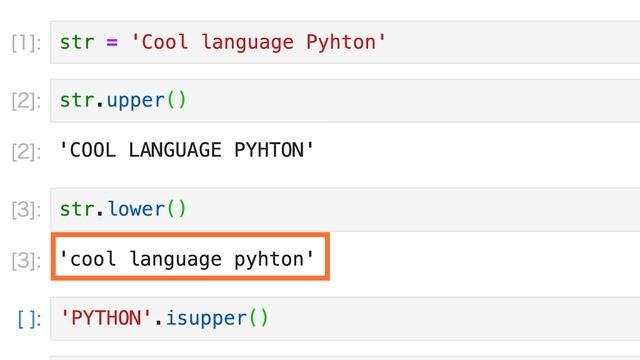640x360 pixels.
Task: Click the [2]: prompt beside str.upper()
Action: pos(26,101)
